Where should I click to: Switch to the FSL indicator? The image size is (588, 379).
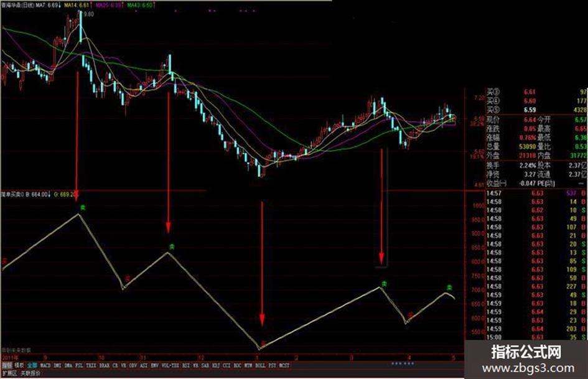point(79,365)
